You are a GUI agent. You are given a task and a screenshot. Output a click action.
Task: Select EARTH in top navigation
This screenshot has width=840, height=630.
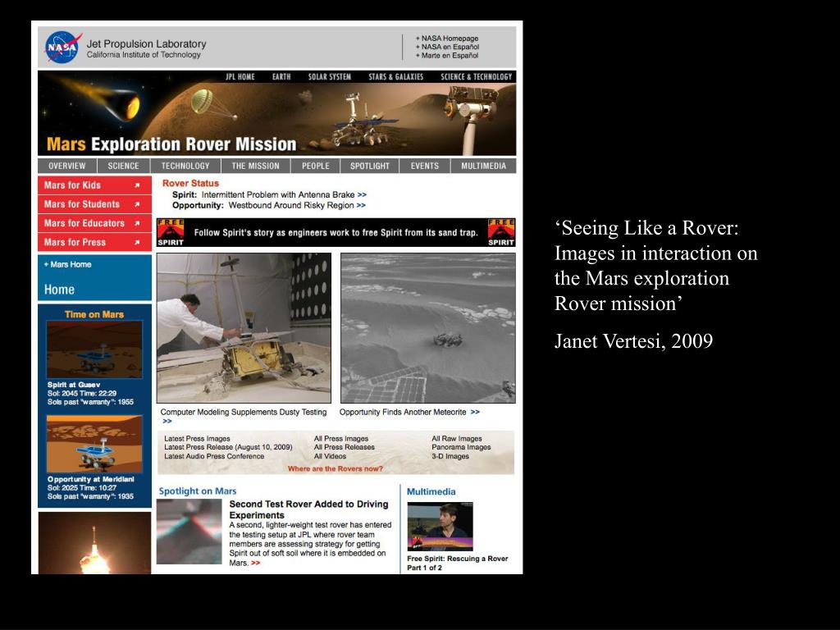(x=281, y=76)
